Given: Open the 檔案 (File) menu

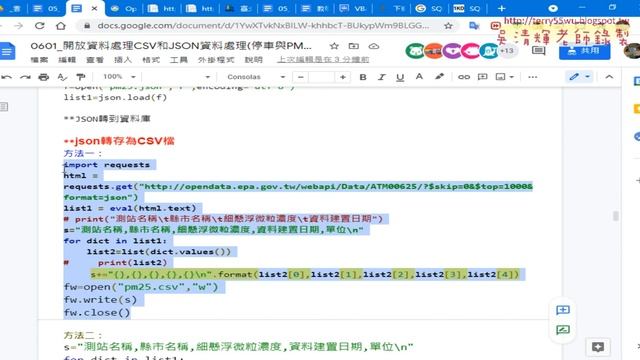Looking at the screenshot, I should point(39,60).
